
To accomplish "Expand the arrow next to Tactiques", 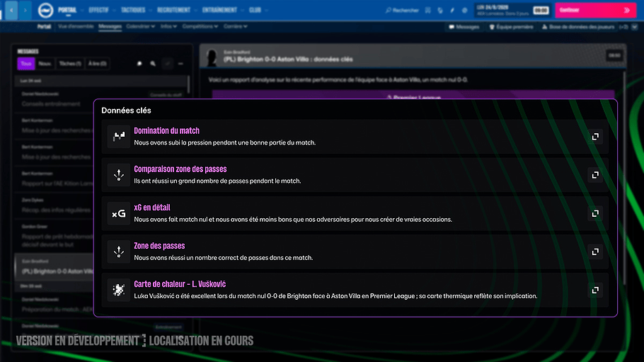I will tap(150, 11).
